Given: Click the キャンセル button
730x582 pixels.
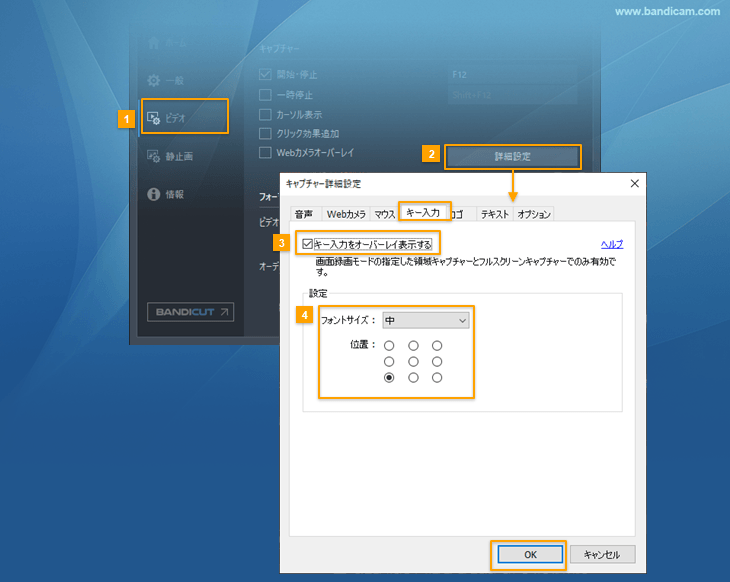Looking at the screenshot, I should pyautogui.click(x=602, y=555).
